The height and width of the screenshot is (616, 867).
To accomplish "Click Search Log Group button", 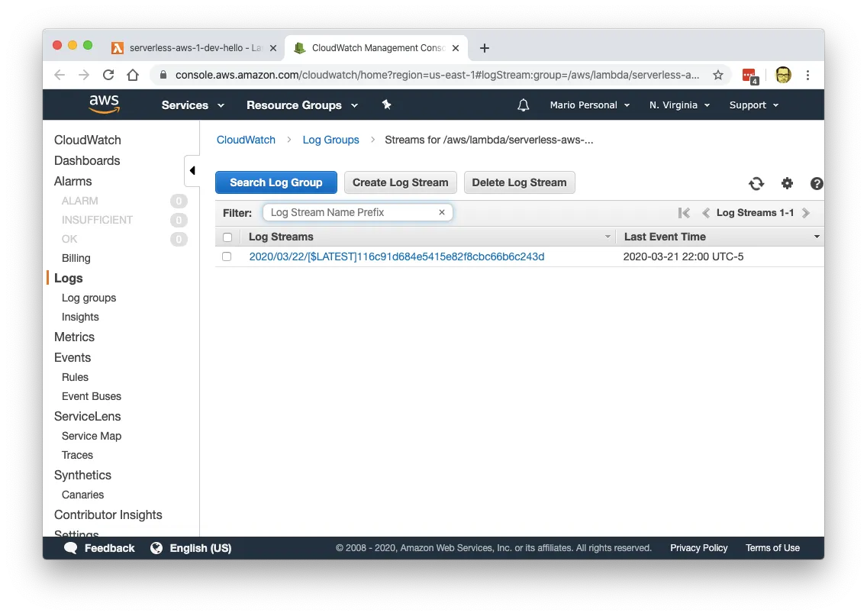I will [276, 182].
